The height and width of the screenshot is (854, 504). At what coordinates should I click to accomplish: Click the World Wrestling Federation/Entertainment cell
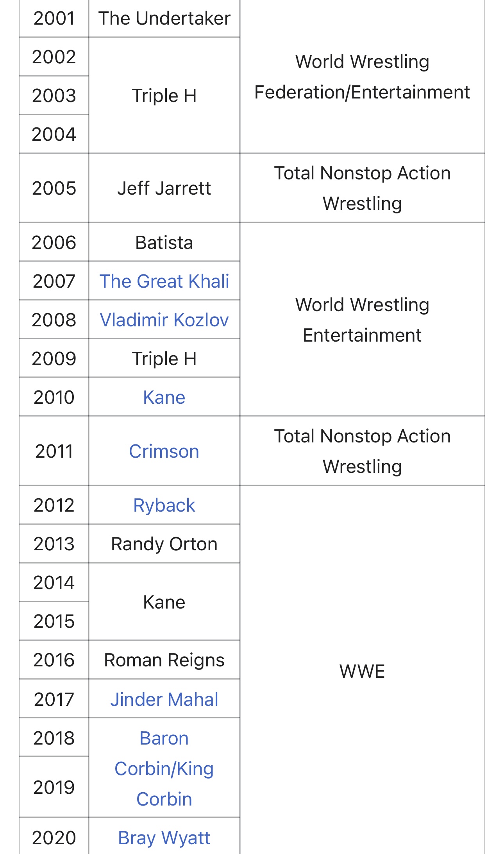click(362, 77)
